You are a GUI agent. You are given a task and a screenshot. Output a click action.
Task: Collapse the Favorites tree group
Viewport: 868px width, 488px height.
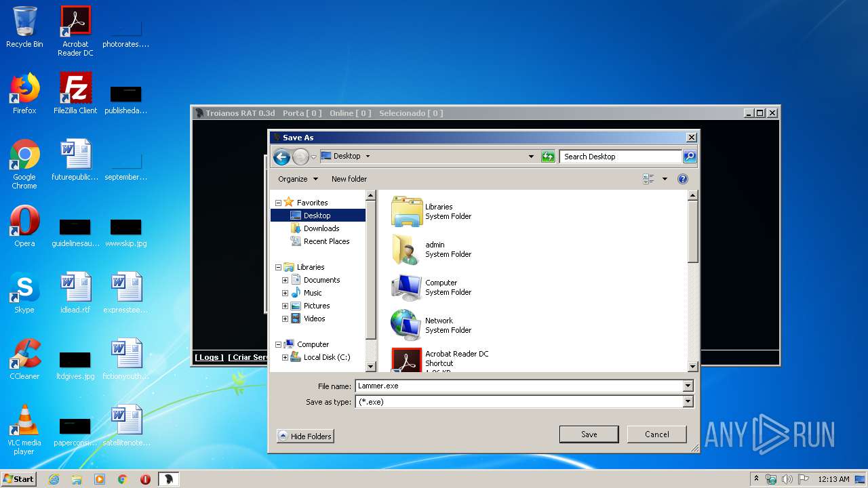[x=278, y=203]
